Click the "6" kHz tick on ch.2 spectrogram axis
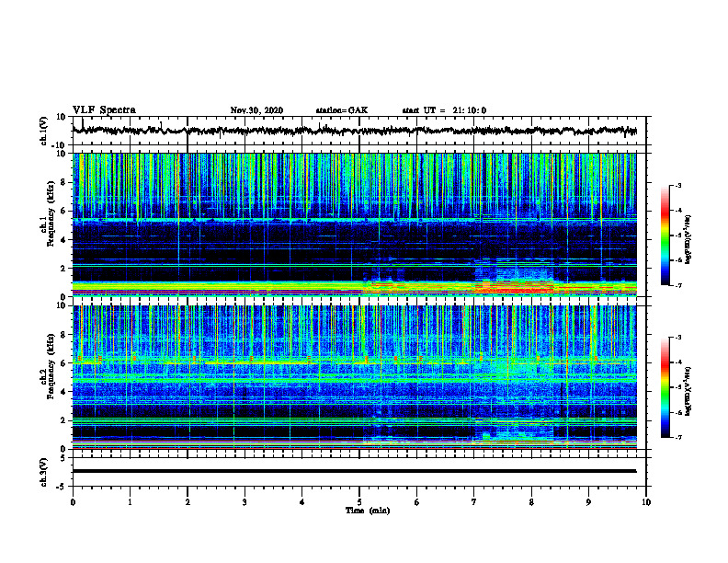This screenshot has width=728, height=563. tap(63, 363)
